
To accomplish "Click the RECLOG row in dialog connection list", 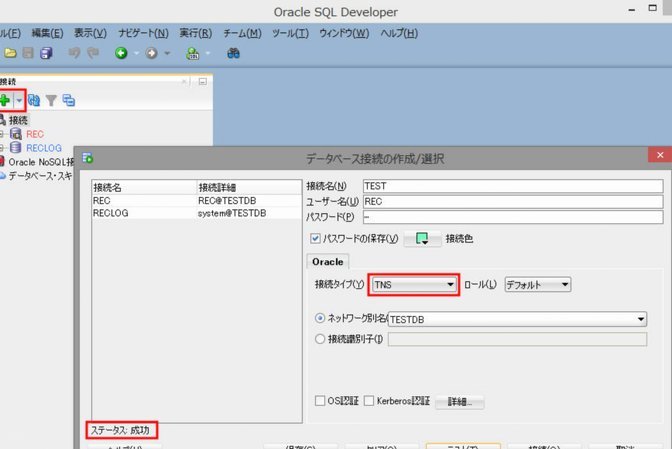I will click(x=197, y=213).
